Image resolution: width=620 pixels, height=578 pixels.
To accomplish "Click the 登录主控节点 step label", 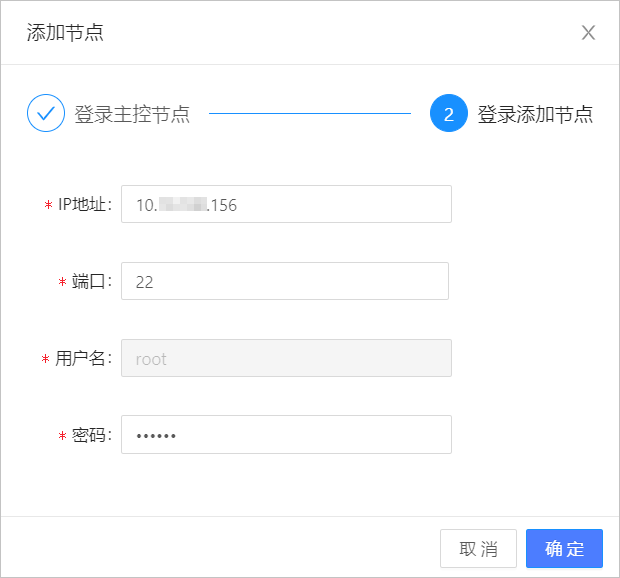I will [x=132, y=114].
